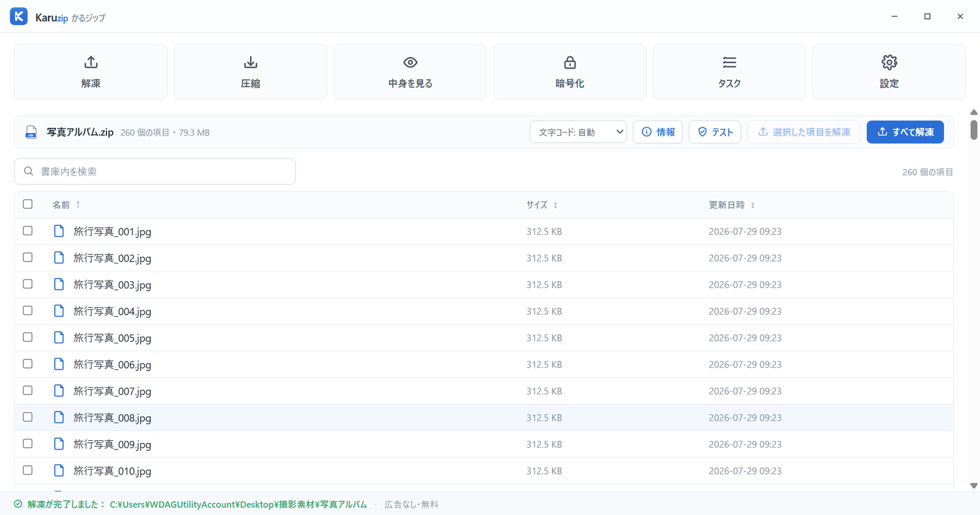
Task: Click the file icon of 旅行写真_008.jpg
Action: (x=59, y=417)
